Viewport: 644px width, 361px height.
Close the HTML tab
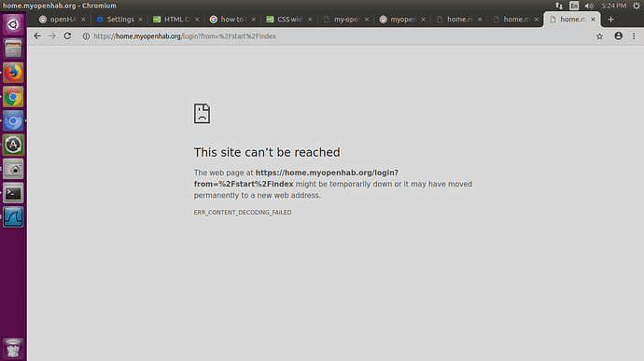point(197,20)
